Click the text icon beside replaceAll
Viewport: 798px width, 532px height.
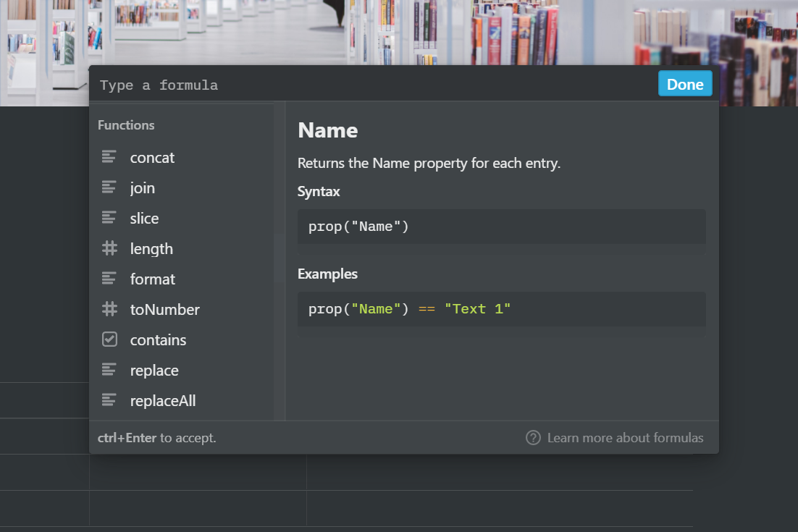pyautogui.click(x=109, y=400)
